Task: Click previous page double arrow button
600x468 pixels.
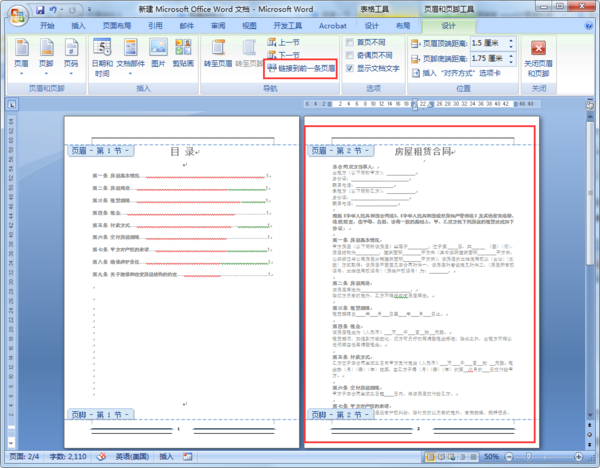Action: coord(589,425)
